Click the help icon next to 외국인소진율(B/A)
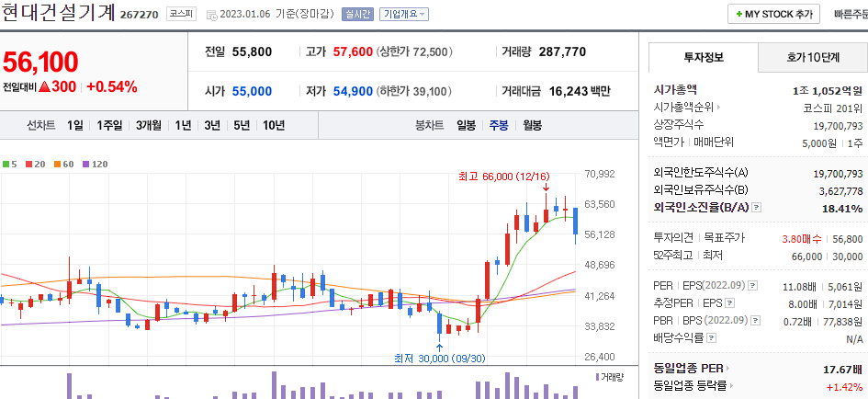 (x=757, y=208)
